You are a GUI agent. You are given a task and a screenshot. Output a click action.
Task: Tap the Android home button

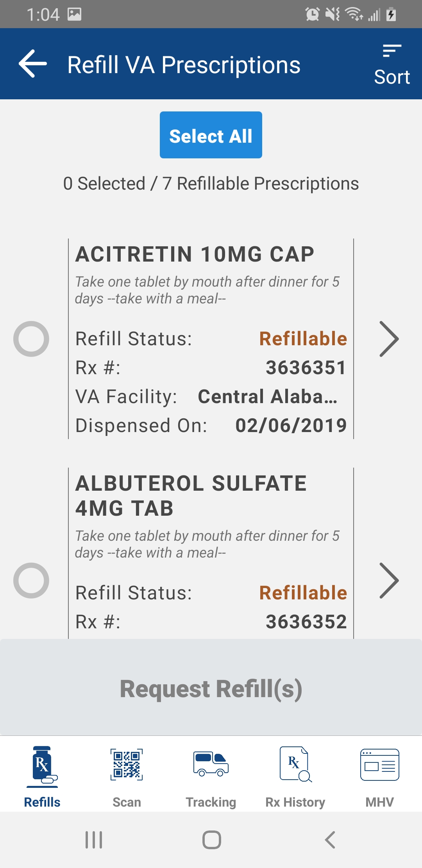coord(212,840)
